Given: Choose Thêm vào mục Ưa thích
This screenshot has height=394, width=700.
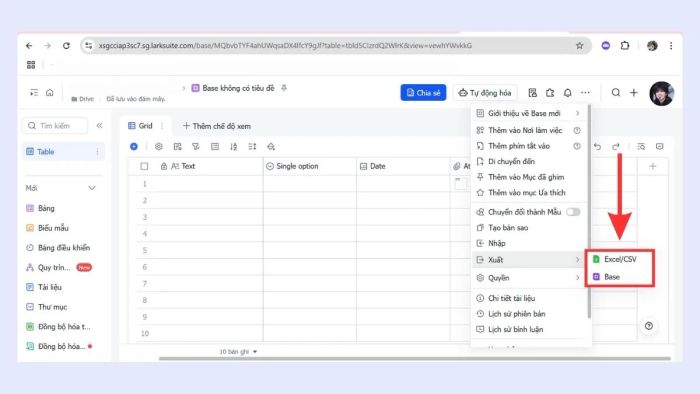Looking at the screenshot, I should click(x=529, y=193).
